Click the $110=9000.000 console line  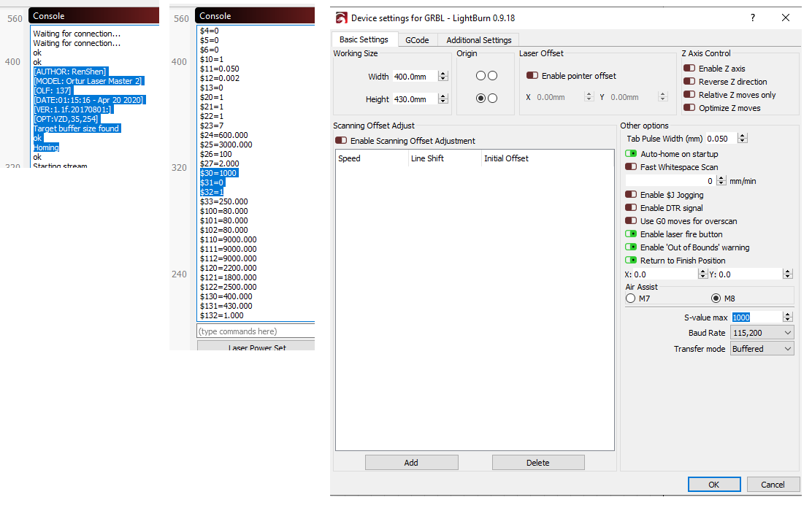[x=229, y=239]
